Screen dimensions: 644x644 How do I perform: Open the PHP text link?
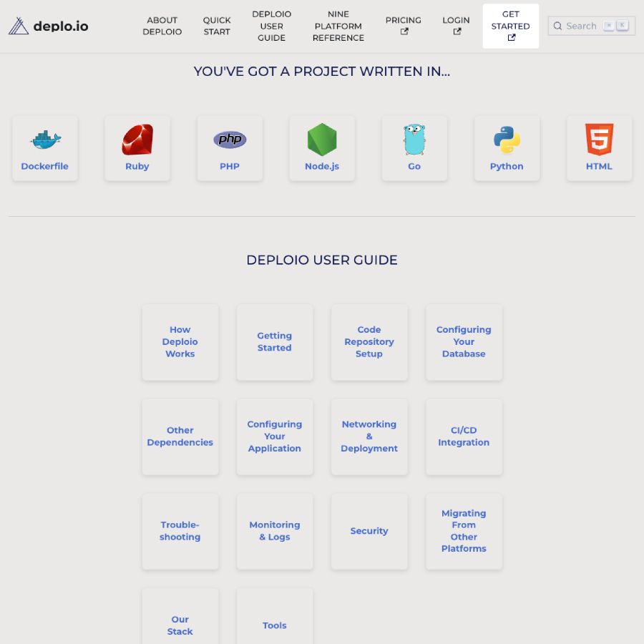(230, 166)
